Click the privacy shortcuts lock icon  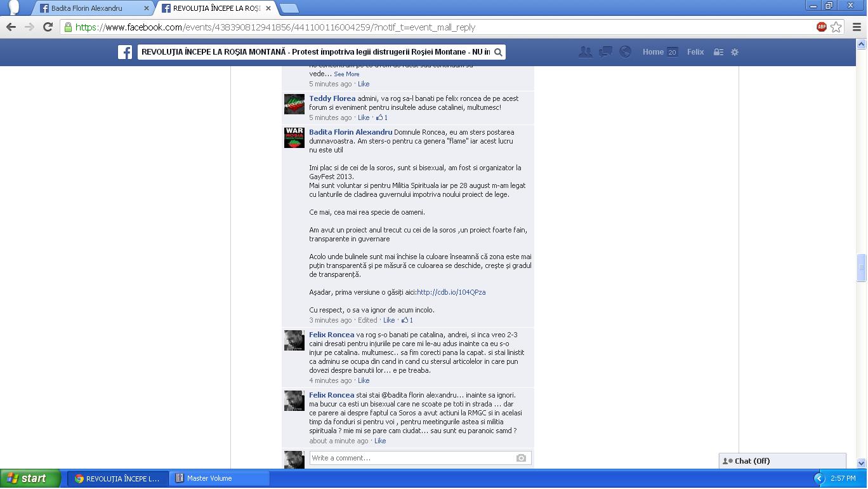click(718, 52)
